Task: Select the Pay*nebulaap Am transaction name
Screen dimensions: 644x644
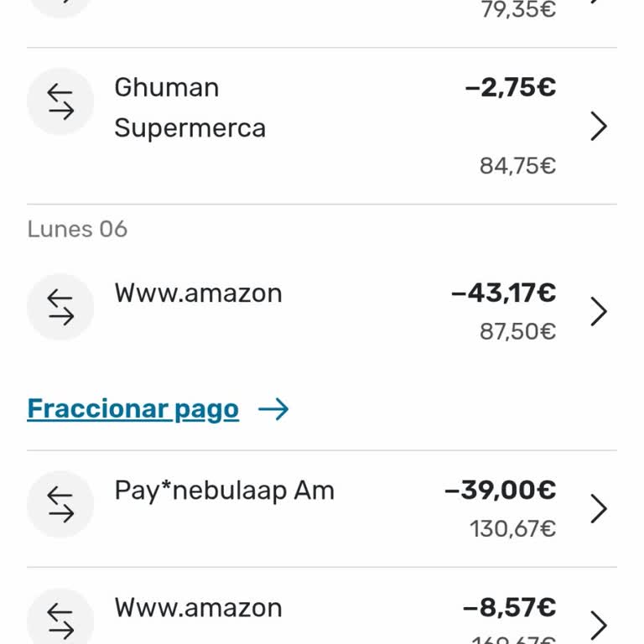Action: (x=225, y=491)
